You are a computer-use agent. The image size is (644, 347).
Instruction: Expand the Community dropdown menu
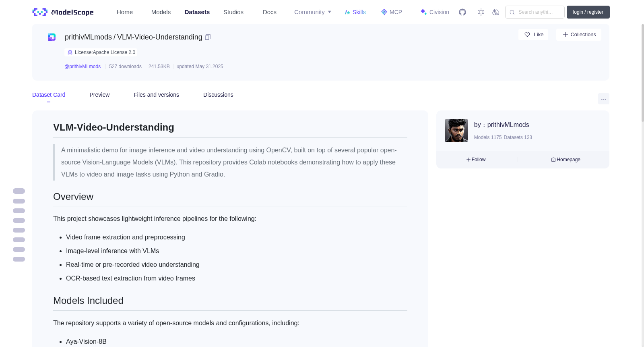pos(313,12)
